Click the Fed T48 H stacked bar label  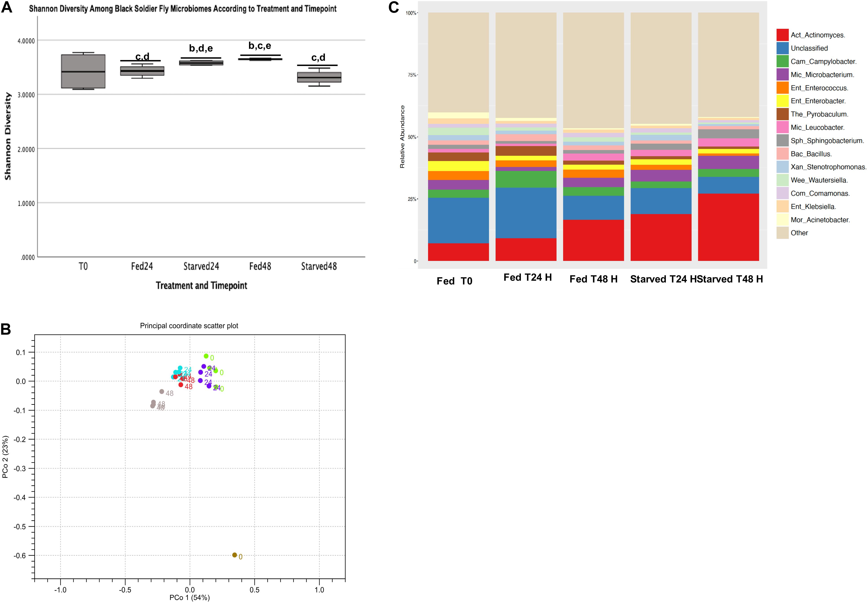point(593,279)
